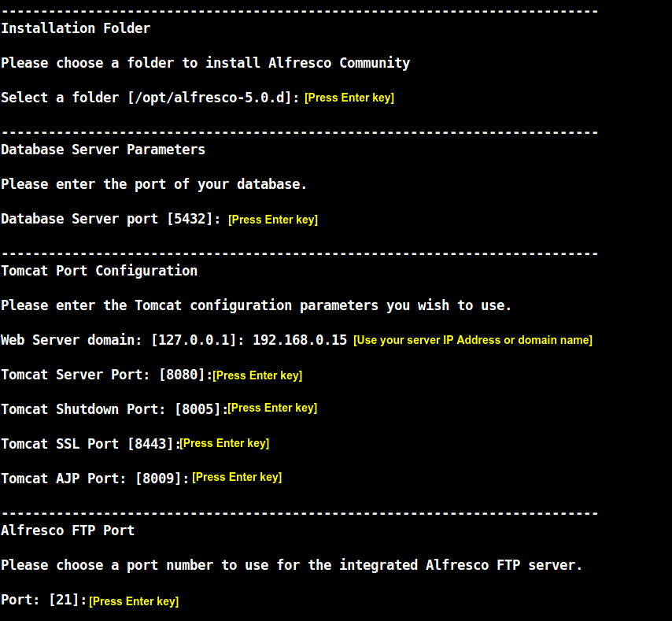
Task: Click the Press Enter note after database port
Action: pyautogui.click(x=273, y=220)
